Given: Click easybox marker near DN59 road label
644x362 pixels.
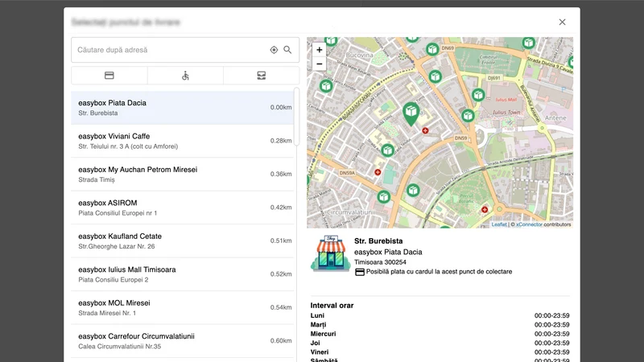Looking at the screenshot, I should click(468, 116).
